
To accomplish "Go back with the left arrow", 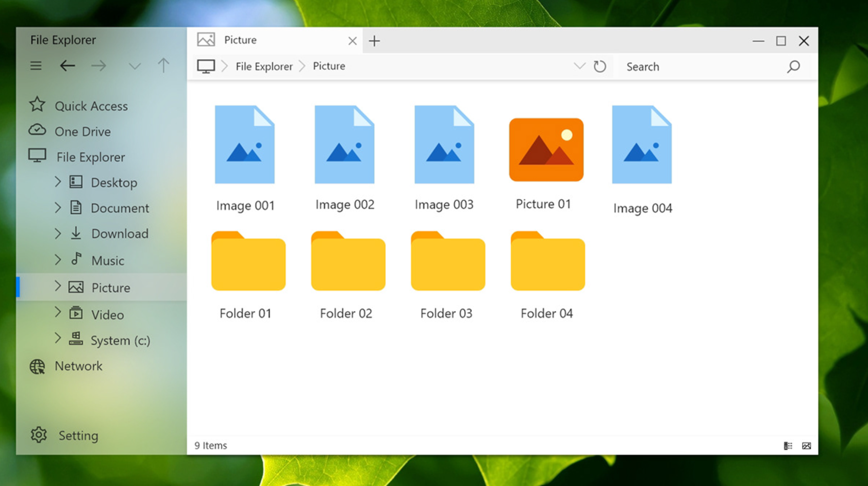I will coord(67,66).
